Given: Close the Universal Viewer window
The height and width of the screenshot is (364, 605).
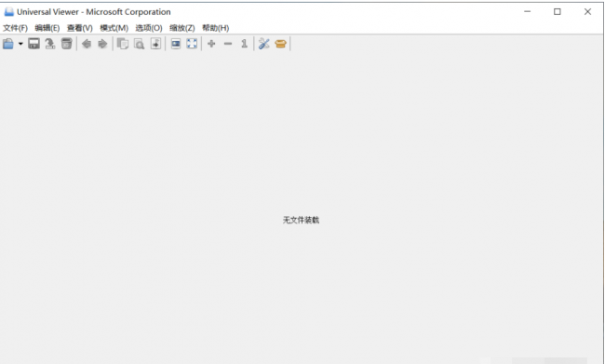Looking at the screenshot, I should click(587, 12).
